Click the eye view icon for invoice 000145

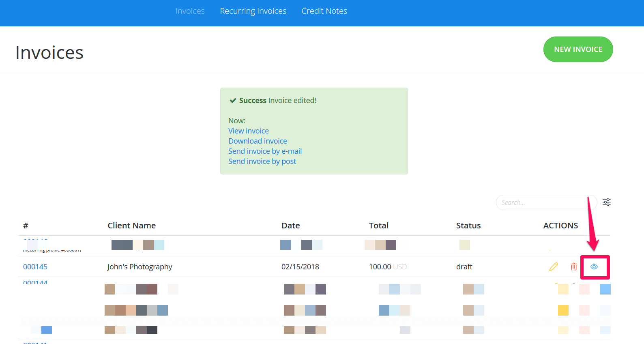tap(594, 267)
